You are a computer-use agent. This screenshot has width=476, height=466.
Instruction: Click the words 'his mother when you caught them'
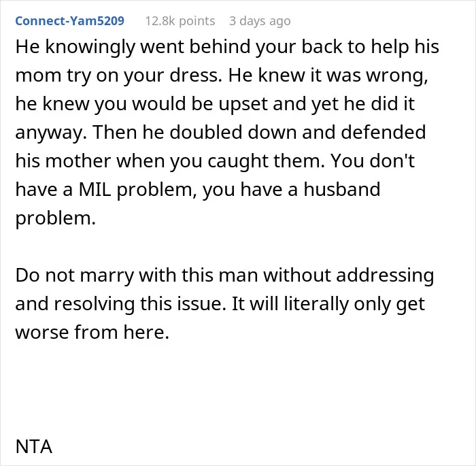[x=170, y=162]
